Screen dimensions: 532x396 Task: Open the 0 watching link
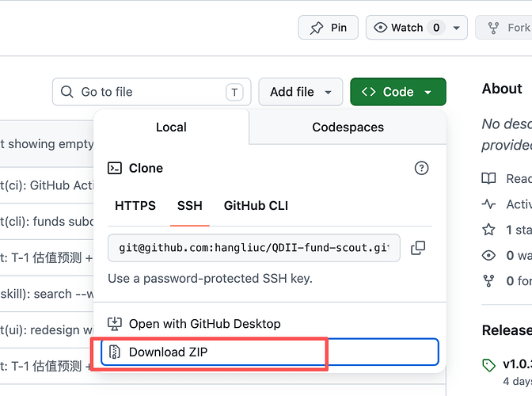click(x=519, y=255)
